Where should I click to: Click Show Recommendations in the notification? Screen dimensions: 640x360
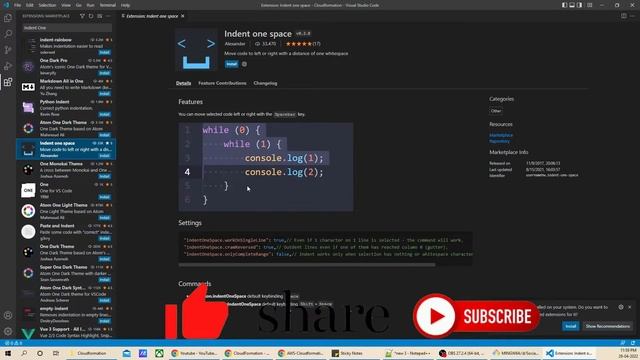(x=608, y=326)
